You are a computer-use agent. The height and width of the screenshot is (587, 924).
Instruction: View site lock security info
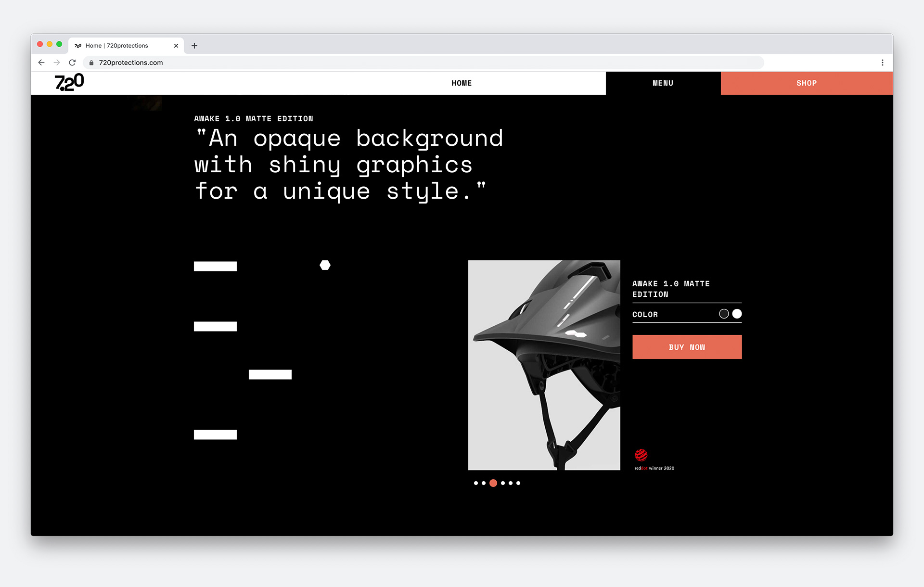click(x=91, y=63)
